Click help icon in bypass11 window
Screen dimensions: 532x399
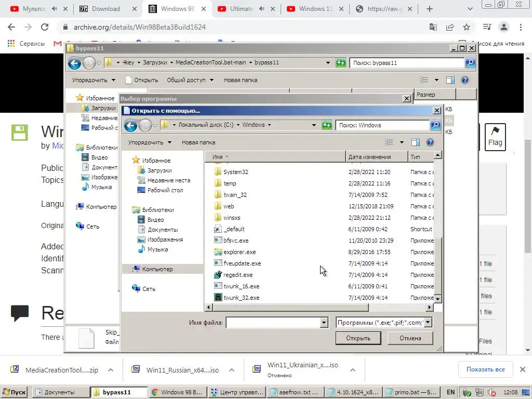465,80
